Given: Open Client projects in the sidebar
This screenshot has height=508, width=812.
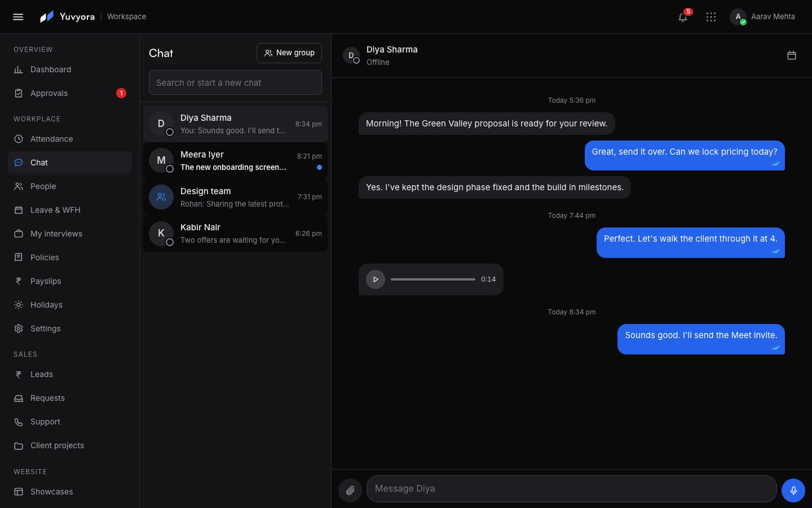Looking at the screenshot, I should tap(70, 445).
